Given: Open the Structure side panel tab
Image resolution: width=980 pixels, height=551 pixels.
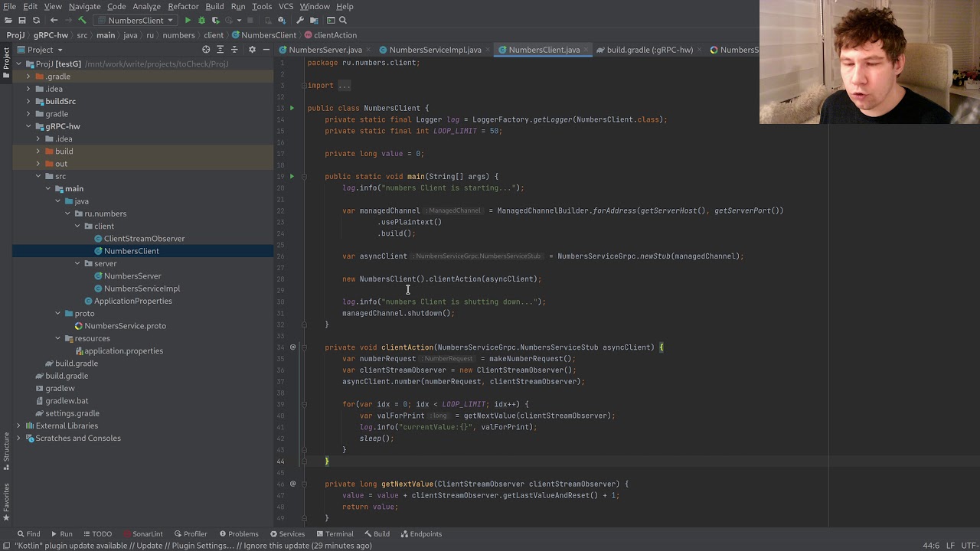Looking at the screenshot, I should 6,452.
